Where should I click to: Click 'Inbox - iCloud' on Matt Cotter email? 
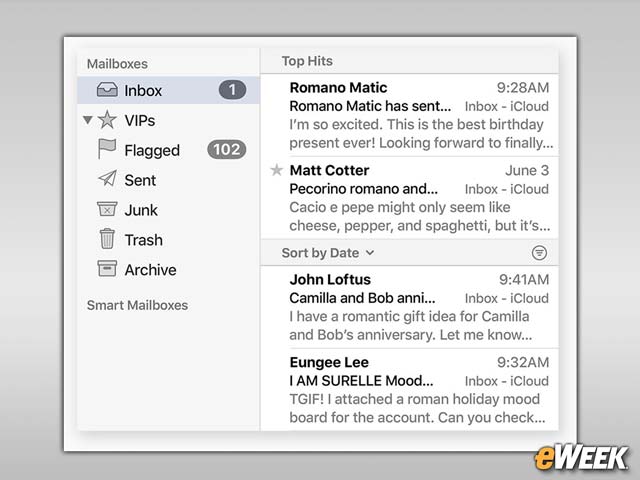pyautogui.click(x=507, y=189)
